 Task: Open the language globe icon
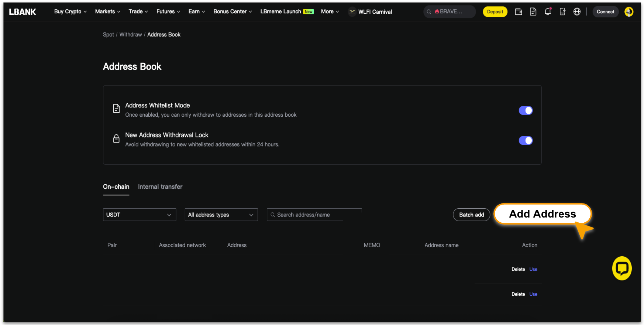point(577,12)
